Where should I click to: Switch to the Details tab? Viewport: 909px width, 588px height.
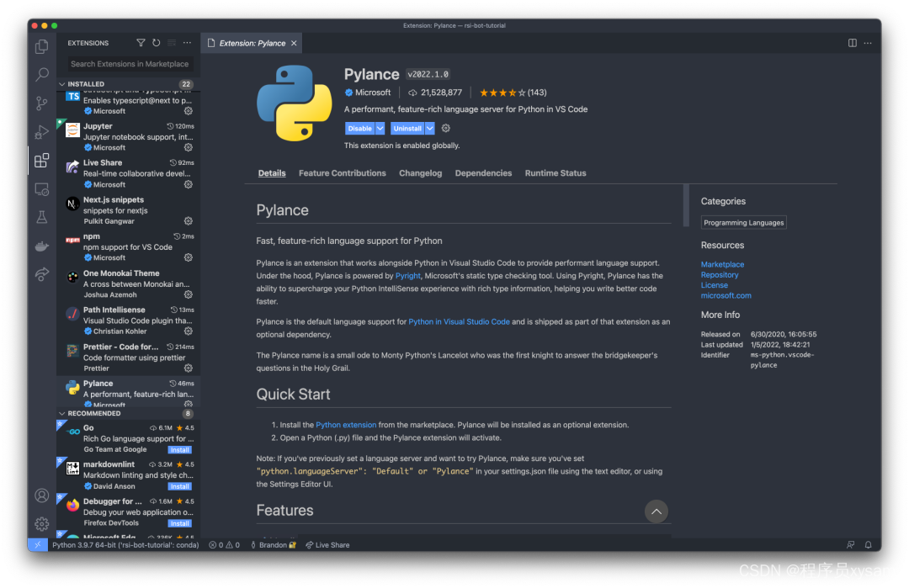(272, 173)
